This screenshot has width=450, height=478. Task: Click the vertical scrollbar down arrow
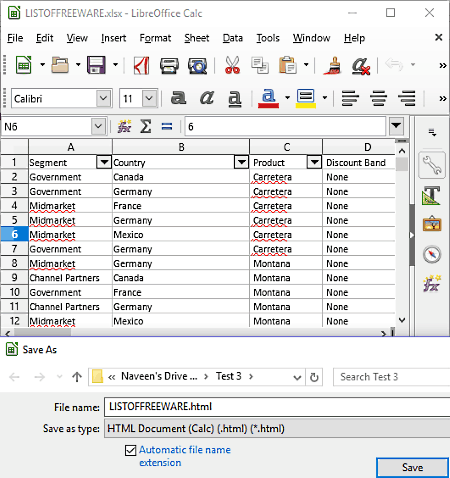402,320
